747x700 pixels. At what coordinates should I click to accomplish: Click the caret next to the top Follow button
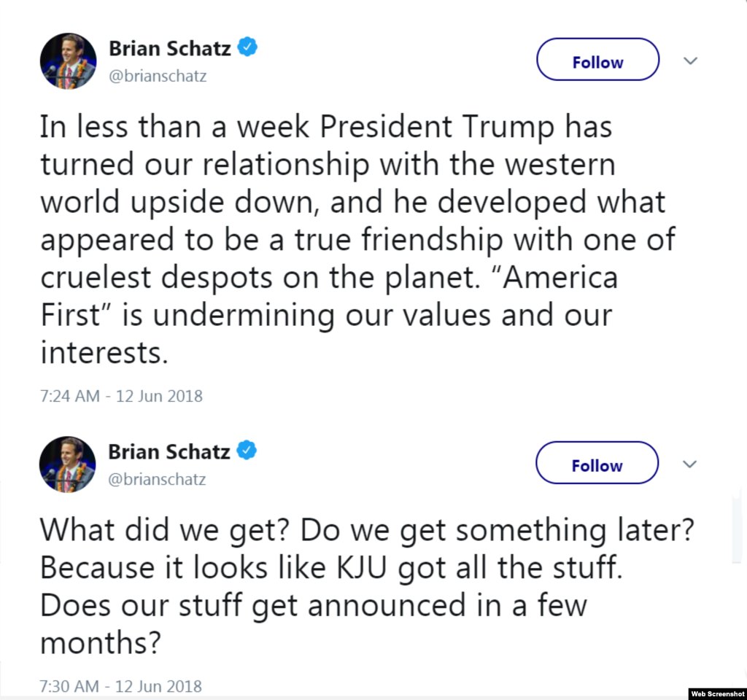coord(690,61)
